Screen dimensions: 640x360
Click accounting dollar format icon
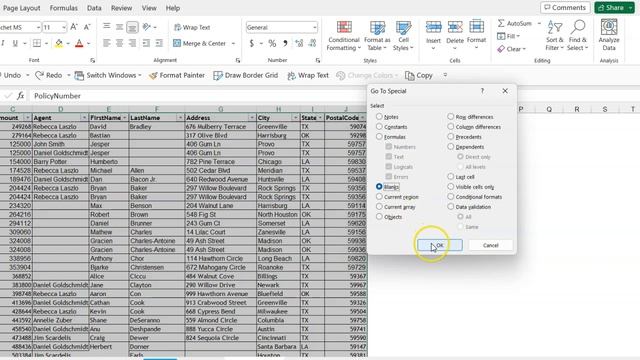pos(251,43)
